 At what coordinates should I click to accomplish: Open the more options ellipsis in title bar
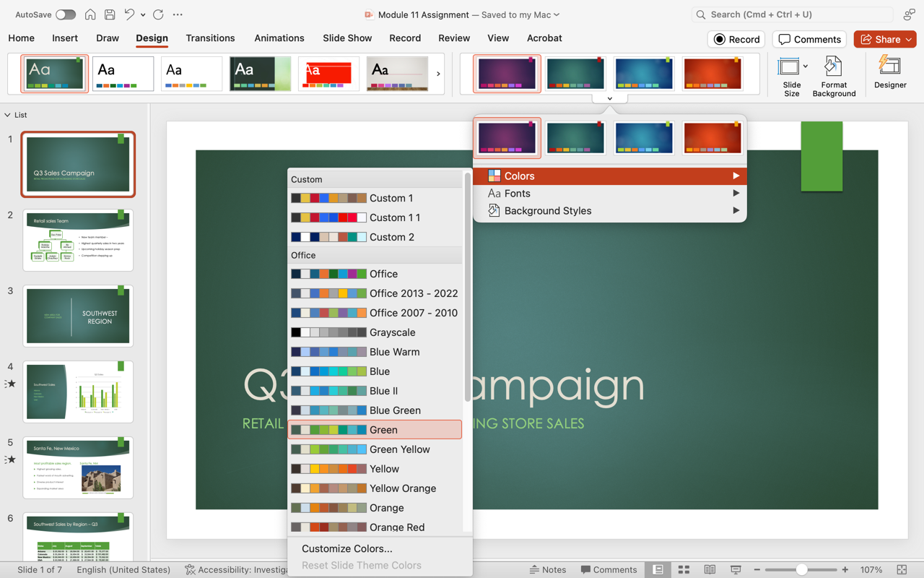click(x=178, y=14)
